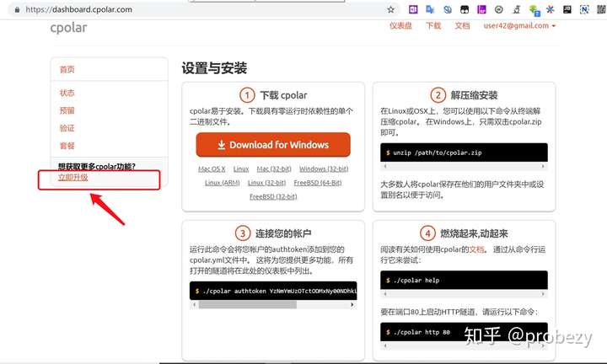Click the black JD extension icon

click(567, 9)
